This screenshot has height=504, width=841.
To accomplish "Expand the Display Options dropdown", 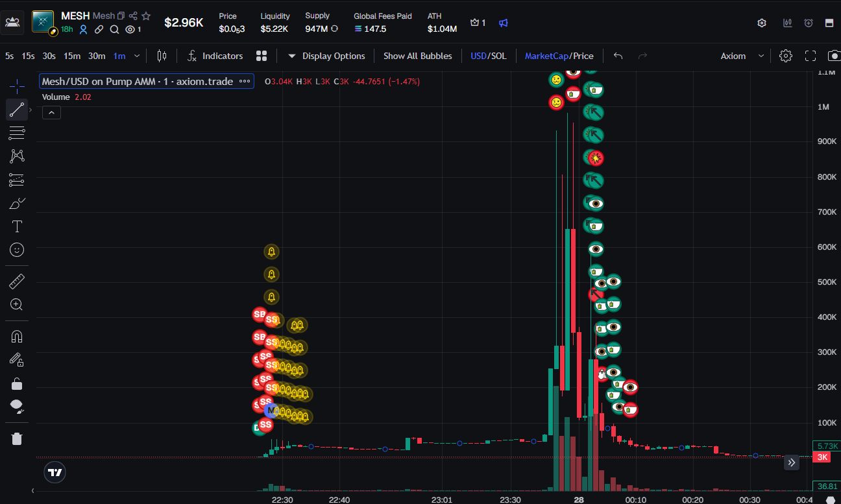I will tap(326, 56).
